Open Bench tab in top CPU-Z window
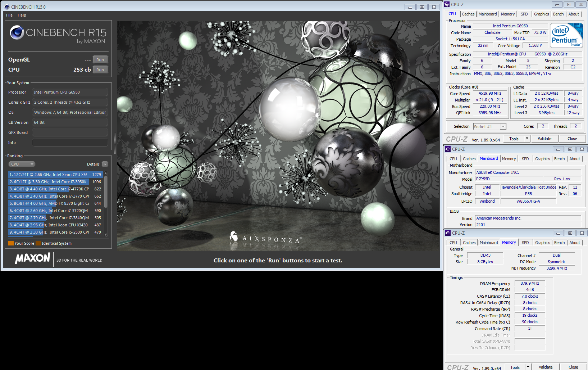588x370 pixels. pyautogui.click(x=558, y=14)
